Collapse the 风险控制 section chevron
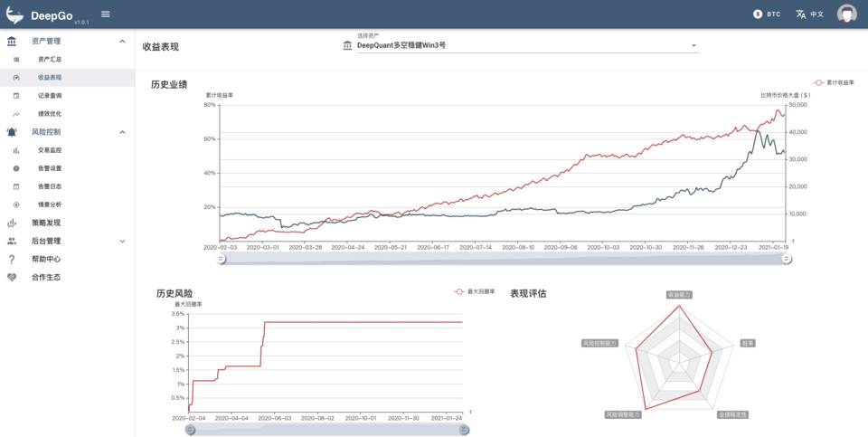 pyautogui.click(x=122, y=132)
